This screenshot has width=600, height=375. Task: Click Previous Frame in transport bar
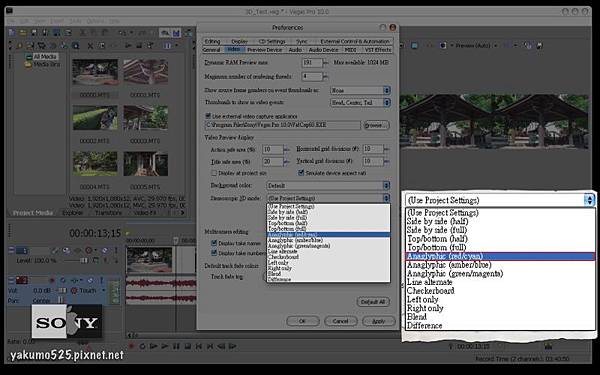221,346
